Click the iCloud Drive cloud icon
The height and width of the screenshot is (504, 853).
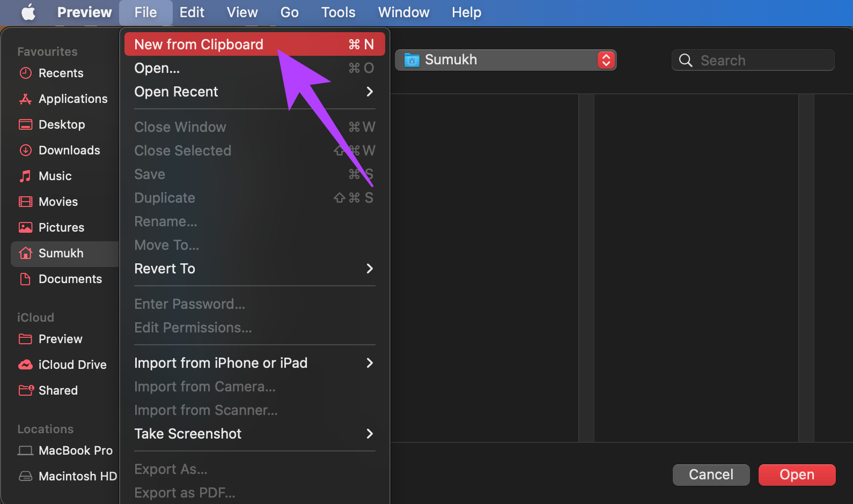(25, 365)
